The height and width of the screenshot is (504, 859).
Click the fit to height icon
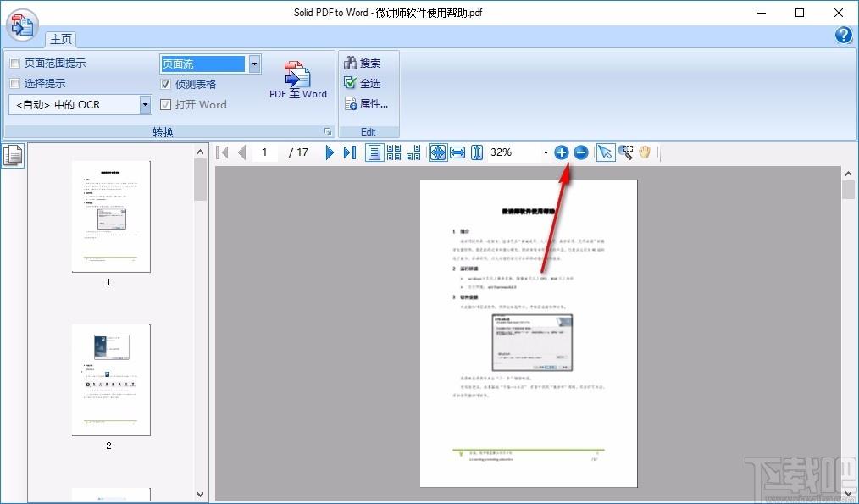click(477, 152)
